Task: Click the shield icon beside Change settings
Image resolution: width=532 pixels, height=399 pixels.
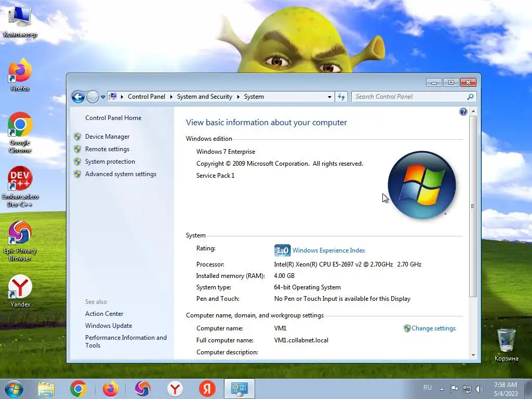Action: [x=407, y=328]
